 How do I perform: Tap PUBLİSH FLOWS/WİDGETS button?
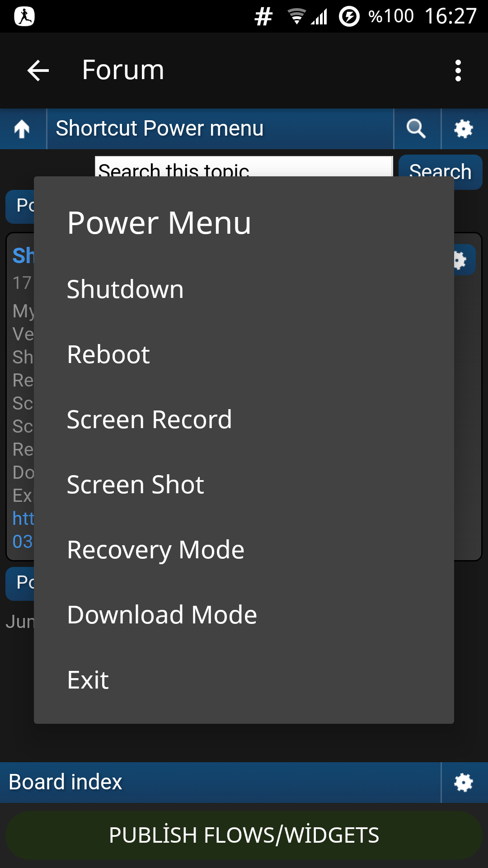(x=244, y=835)
